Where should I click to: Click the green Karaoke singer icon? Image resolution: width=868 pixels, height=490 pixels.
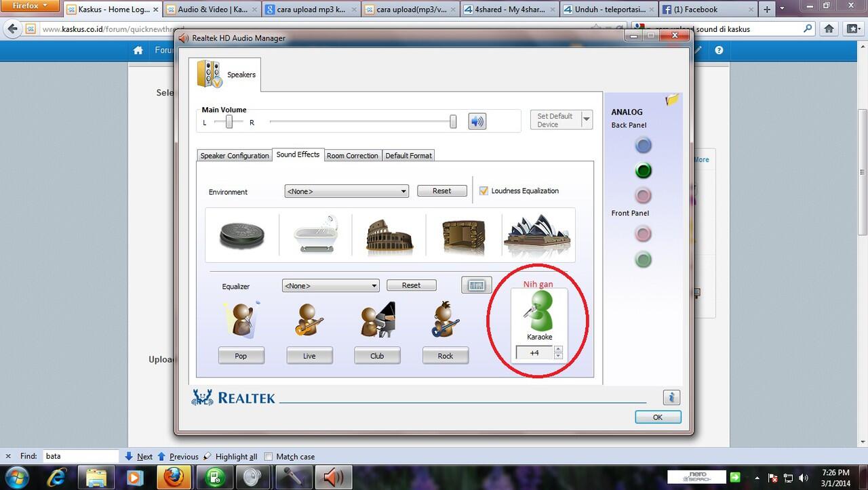click(539, 310)
